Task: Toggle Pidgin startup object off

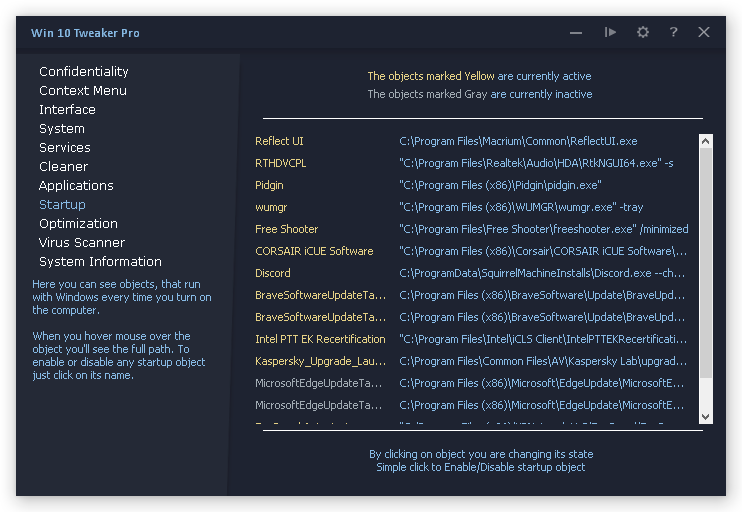Action: pyautogui.click(x=269, y=185)
